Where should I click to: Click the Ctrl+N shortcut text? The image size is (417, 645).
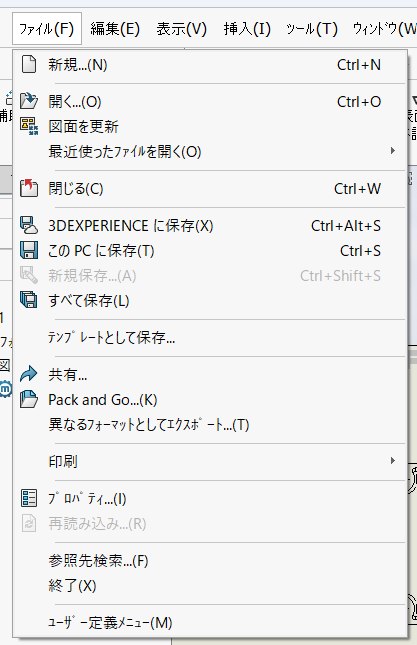click(x=359, y=65)
